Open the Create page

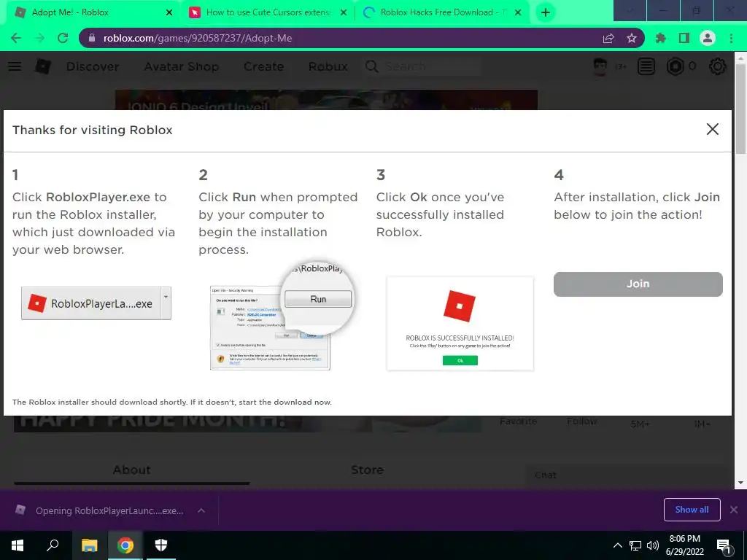263,66
